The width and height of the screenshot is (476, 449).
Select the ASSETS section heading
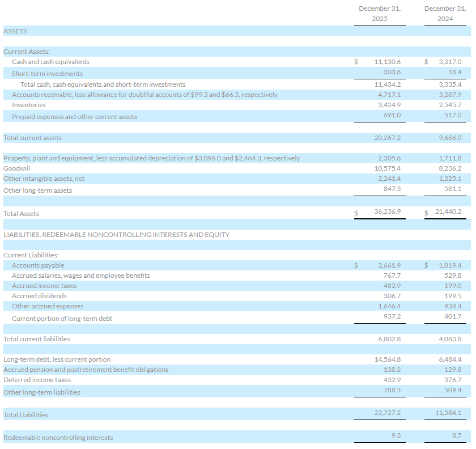click(x=15, y=31)
